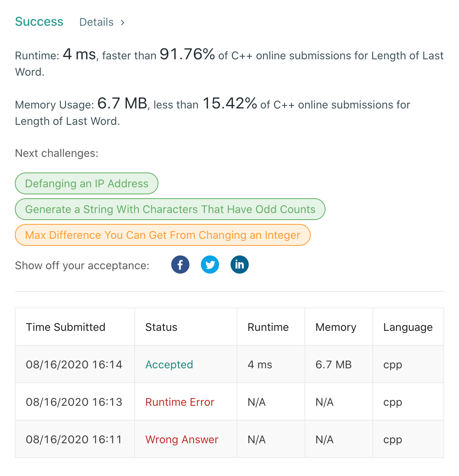Share acceptance on Twitter

point(210,265)
